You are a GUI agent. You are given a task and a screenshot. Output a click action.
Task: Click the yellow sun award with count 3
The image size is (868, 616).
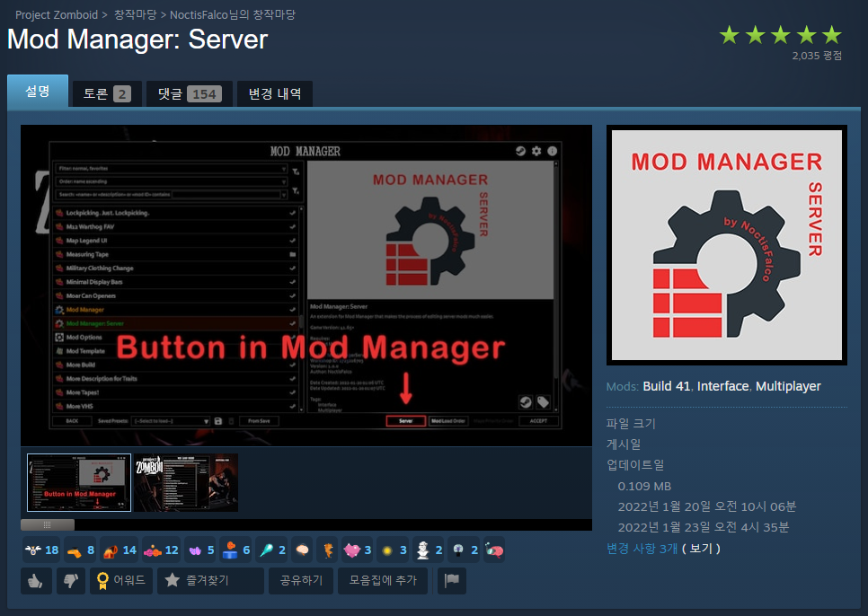pyautogui.click(x=394, y=550)
